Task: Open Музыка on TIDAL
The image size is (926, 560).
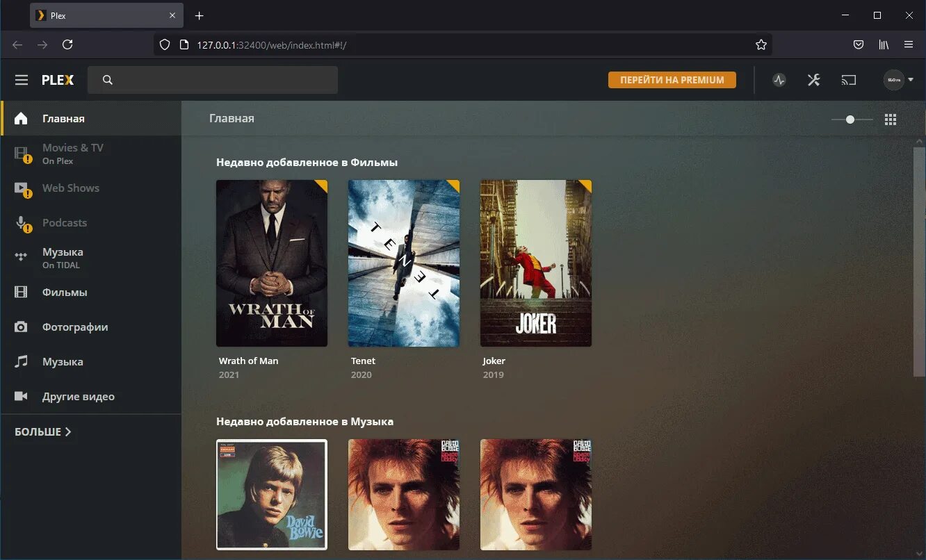Action: pos(91,258)
